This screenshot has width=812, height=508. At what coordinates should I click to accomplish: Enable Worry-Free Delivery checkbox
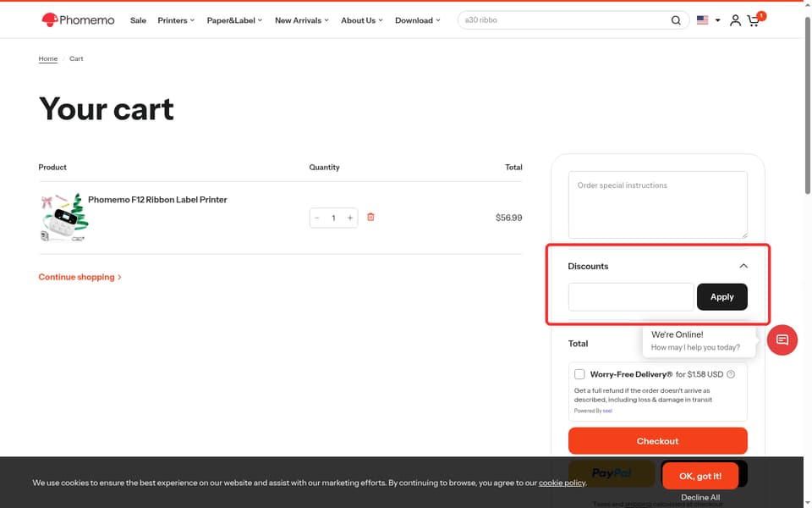click(x=579, y=374)
